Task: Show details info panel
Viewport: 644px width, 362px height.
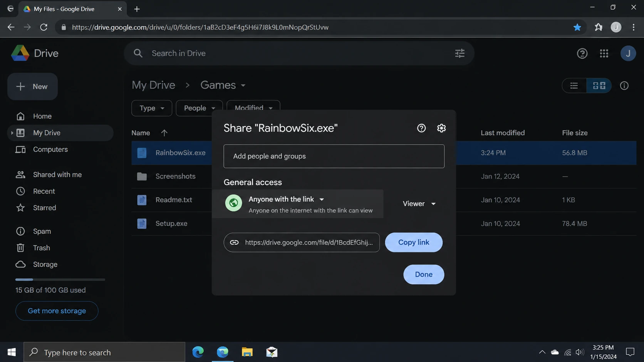Action: 624,86
